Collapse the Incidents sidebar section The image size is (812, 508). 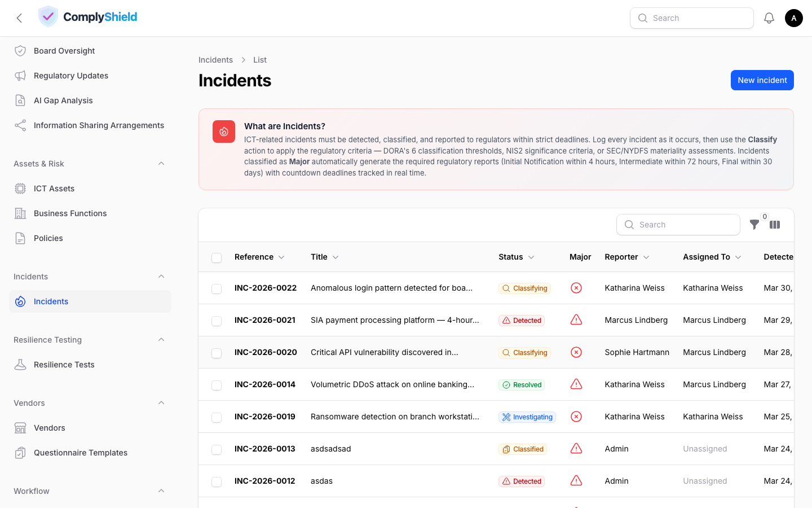click(x=161, y=277)
